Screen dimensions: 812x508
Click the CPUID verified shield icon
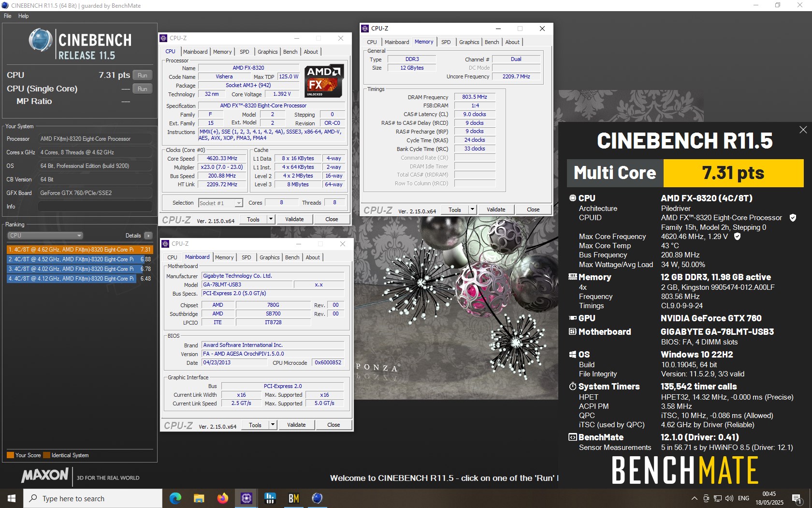[x=793, y=218]
